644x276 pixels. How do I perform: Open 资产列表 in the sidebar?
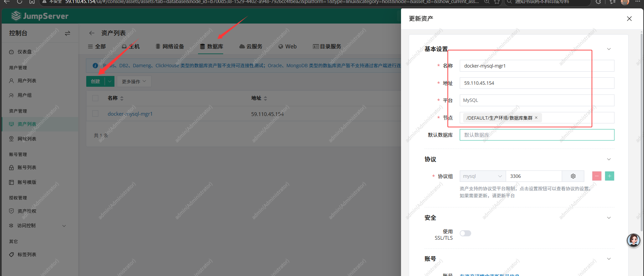pos(40,124)
